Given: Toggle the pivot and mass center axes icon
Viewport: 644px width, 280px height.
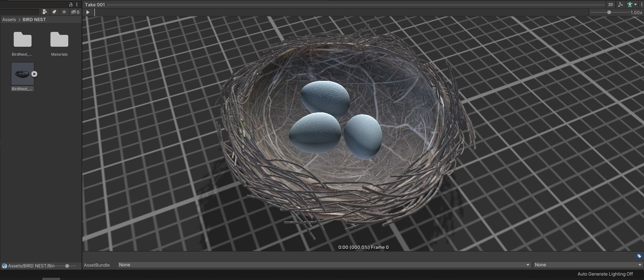Looking at the screenshot, I should point(620,4).
